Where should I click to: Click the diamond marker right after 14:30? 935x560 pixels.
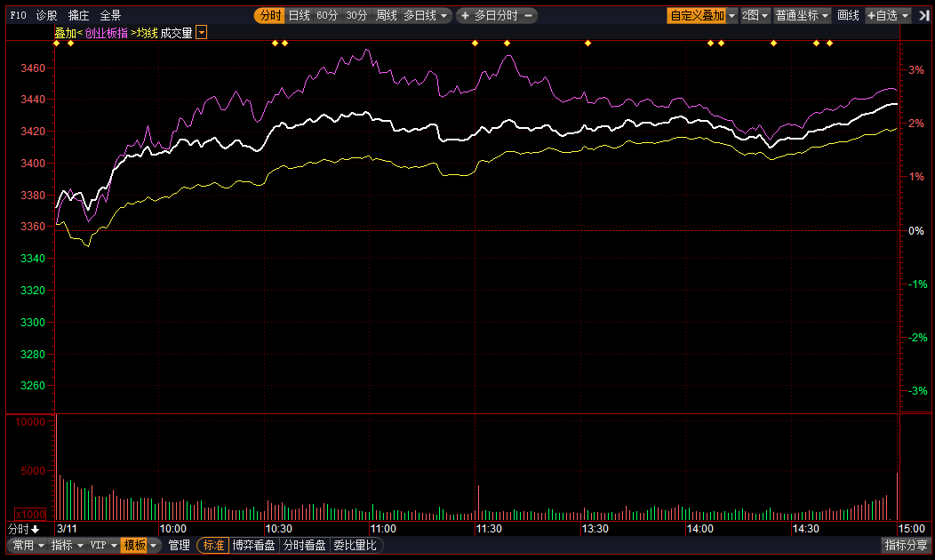[x=816, y=44]
